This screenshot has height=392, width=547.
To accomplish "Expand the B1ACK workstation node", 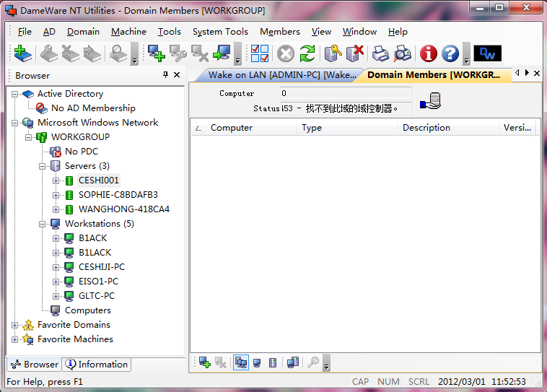I will pyautogui.click(x=56, y=238).
